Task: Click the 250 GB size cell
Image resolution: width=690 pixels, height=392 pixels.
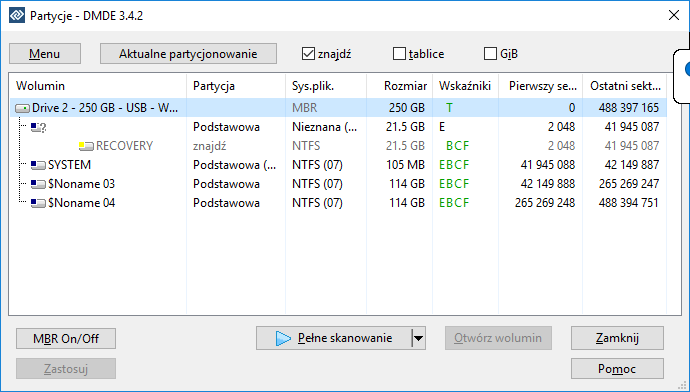Action: click(x=407, y=108)
